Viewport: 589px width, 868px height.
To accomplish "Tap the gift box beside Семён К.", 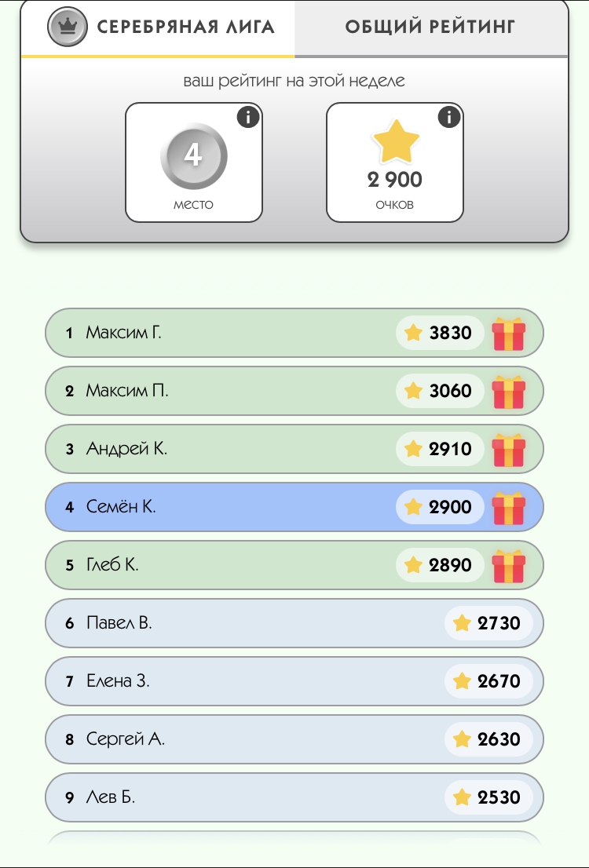I will (x=509, y=509).
